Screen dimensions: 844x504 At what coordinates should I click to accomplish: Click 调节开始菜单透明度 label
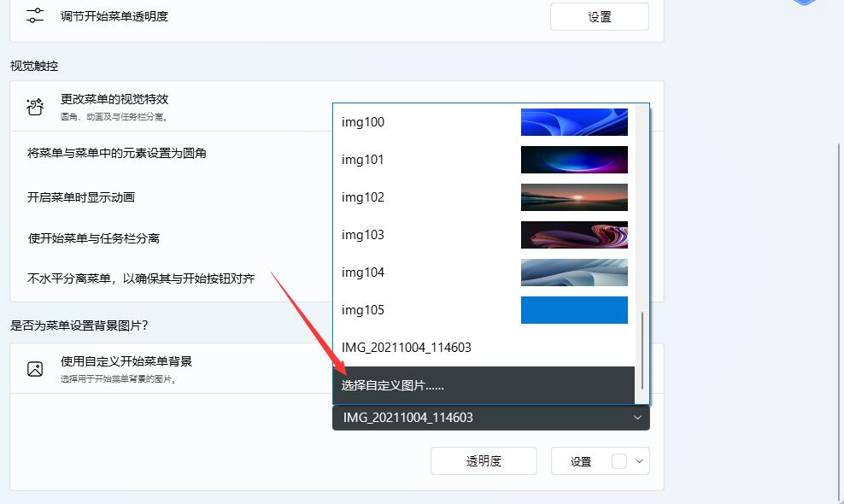(x=114, y=17)
